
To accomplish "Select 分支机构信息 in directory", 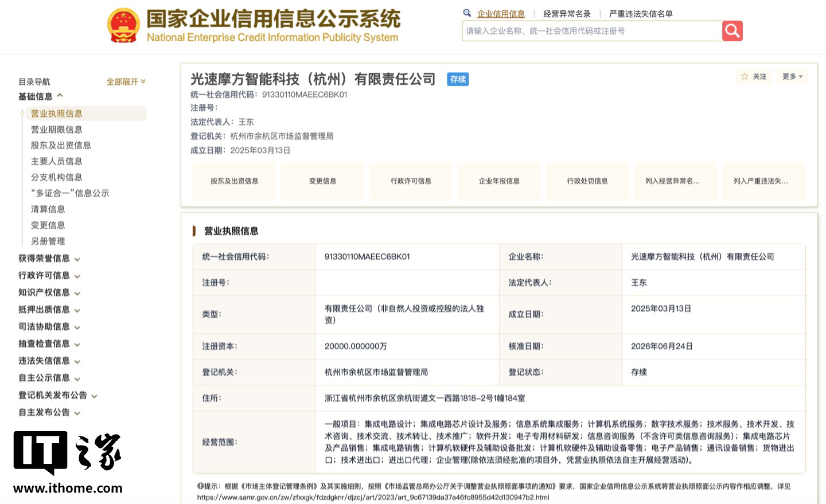I will click(x=56, y=177).
